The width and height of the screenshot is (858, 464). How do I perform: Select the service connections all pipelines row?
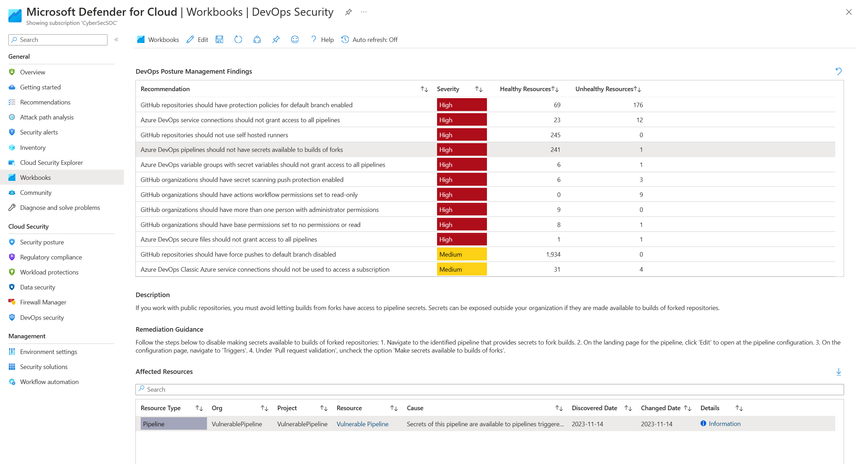point(485,120)
